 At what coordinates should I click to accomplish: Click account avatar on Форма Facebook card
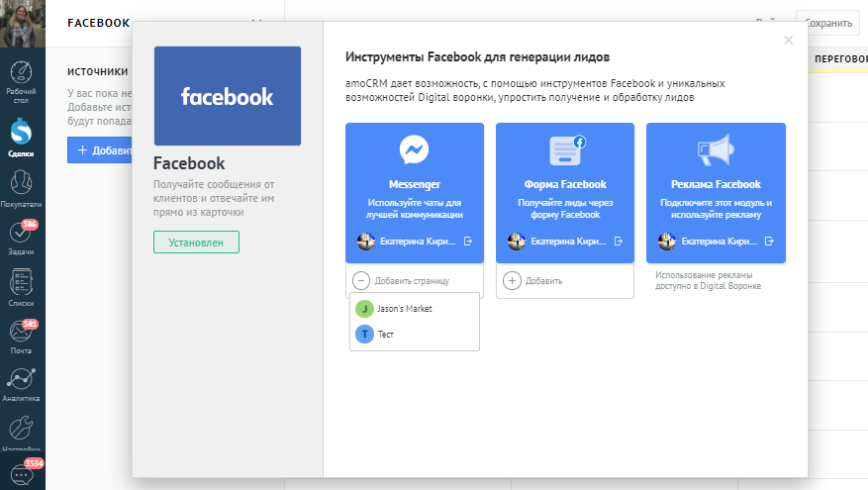pos(517,242)
